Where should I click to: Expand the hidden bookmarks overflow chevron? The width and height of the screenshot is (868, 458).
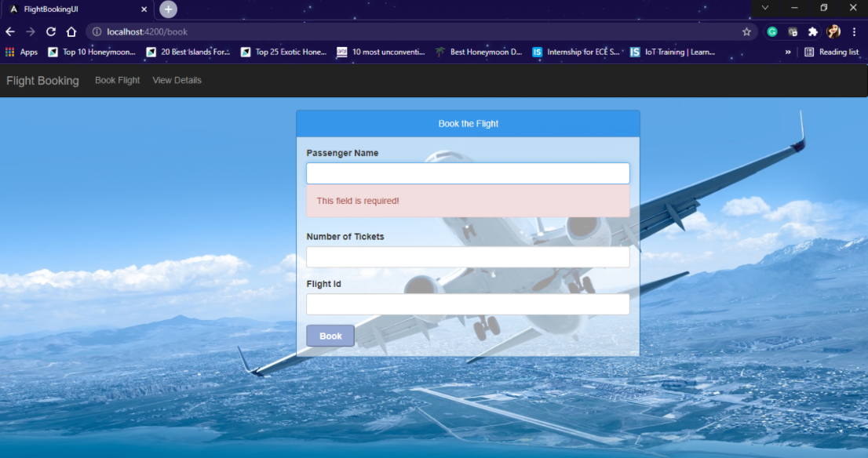click(x=788, y=52)
